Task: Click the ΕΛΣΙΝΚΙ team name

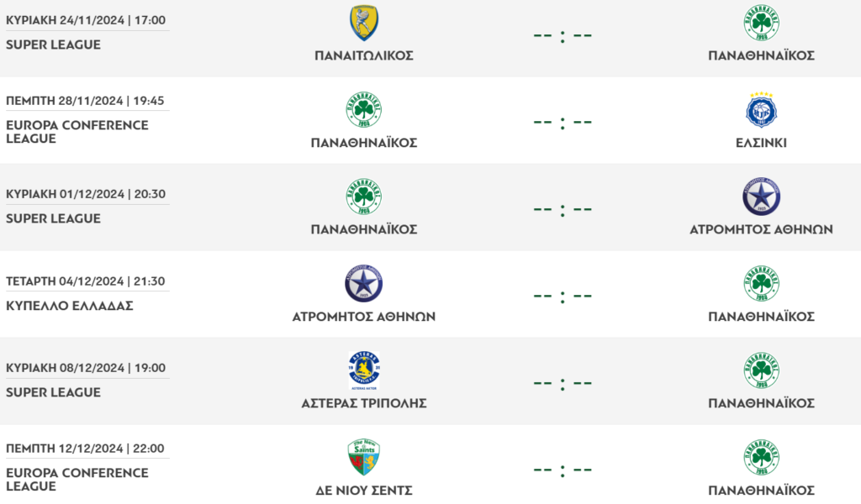Action: coord(761,143)
